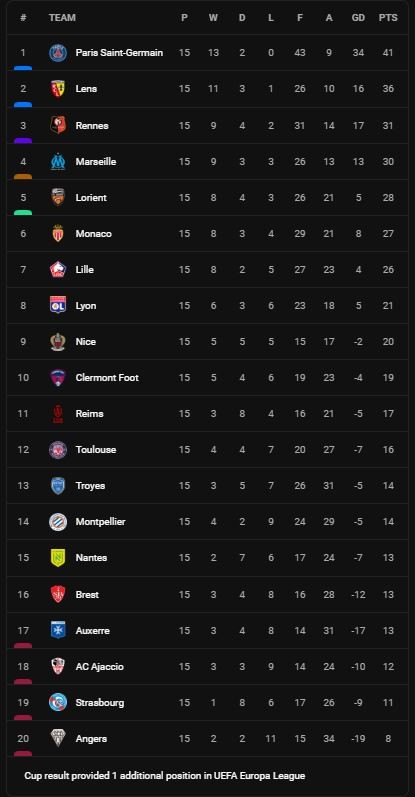
Task: Select the PTS column header
Action: (x=388, y=18)
